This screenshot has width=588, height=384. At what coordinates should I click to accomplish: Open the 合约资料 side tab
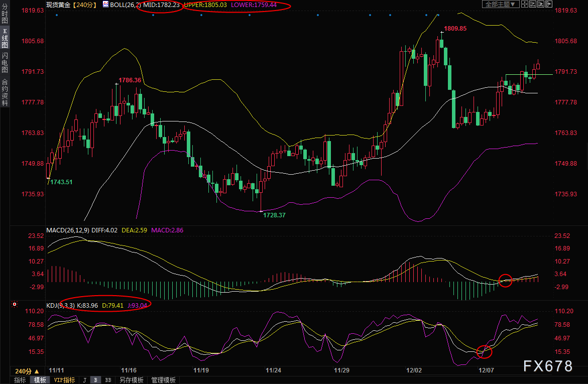[5, 92]
